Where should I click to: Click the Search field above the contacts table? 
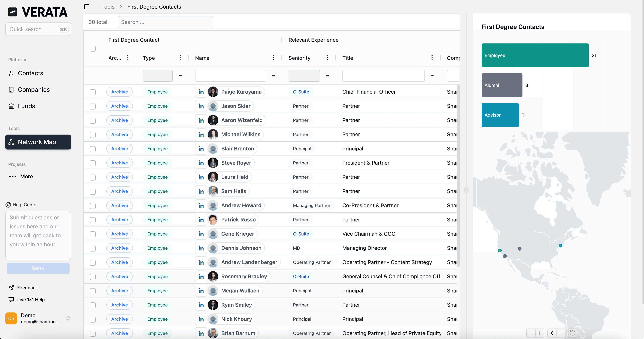166,22
